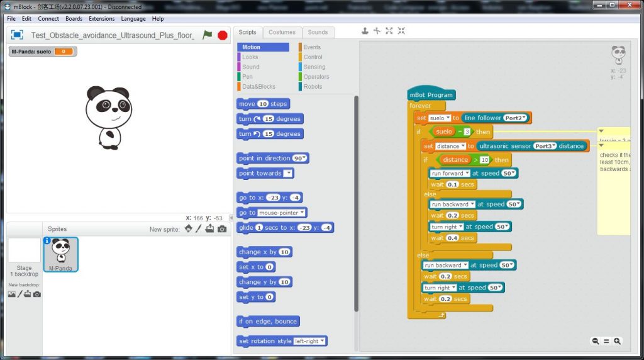Image resolution: width=644 pixels, height=360 pixels.
Task: Select the Data&Blocks category
Action: point(258,87)
